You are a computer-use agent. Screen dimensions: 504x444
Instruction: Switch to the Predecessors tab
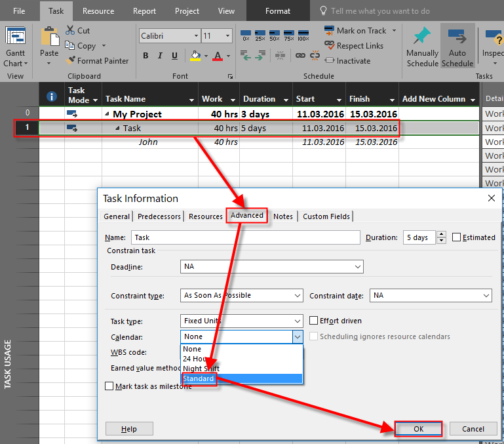159,216
